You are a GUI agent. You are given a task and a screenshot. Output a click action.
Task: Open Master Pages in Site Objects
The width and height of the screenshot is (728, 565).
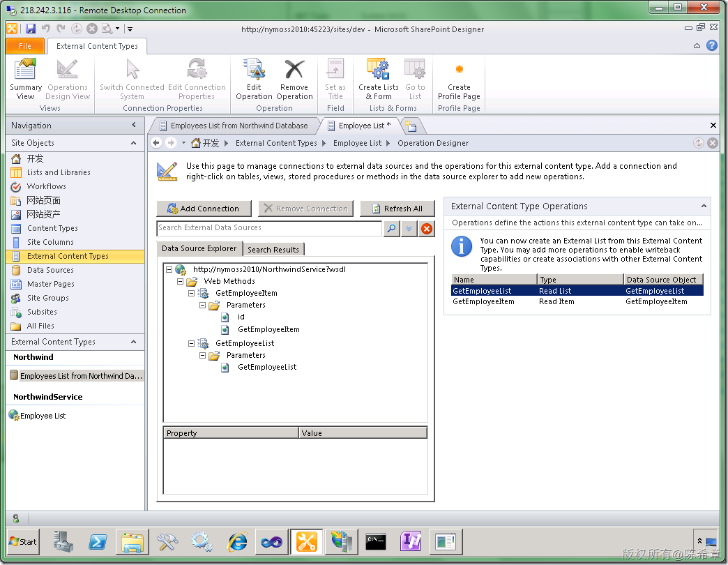tap(51, 284)
